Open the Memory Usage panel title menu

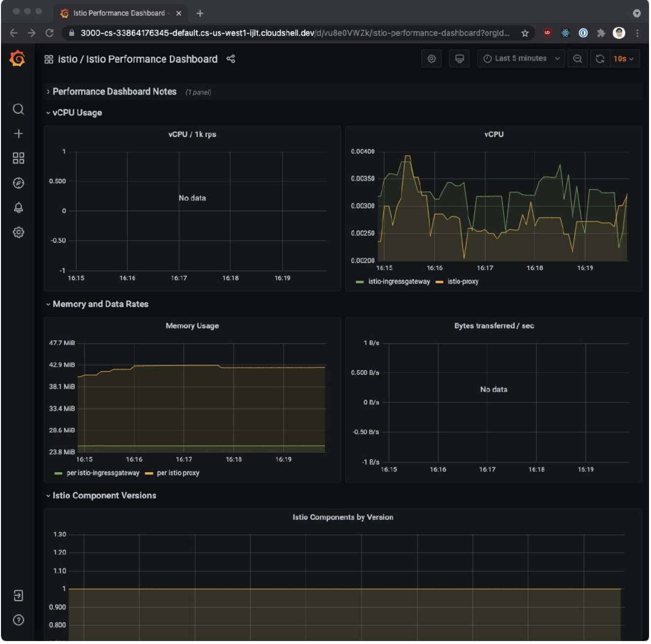pos(192,326)
